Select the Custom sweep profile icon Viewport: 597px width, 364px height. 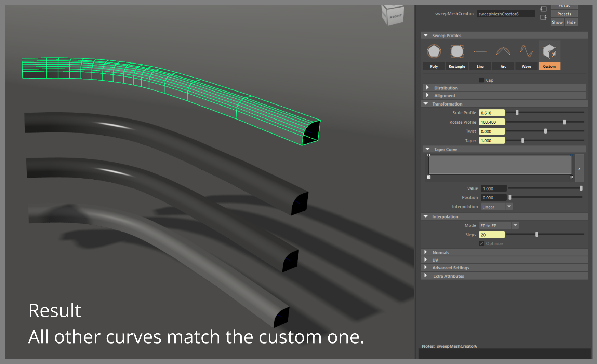[x=549, y=52]
